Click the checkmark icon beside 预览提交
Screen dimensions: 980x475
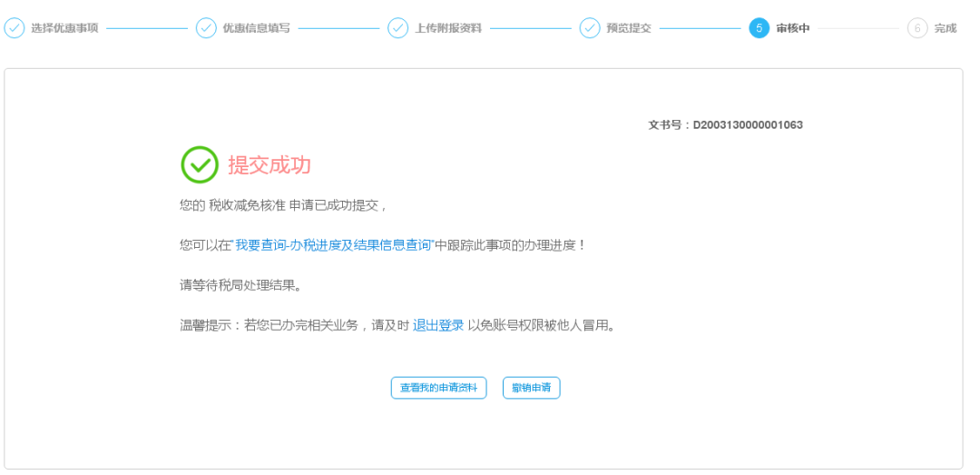click(x=590, y=28)
